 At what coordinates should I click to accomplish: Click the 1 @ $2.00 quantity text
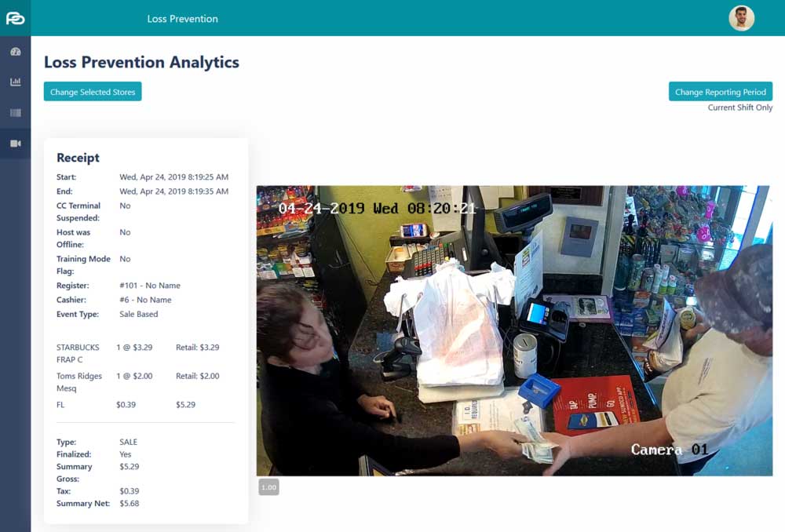click(134, 376)
